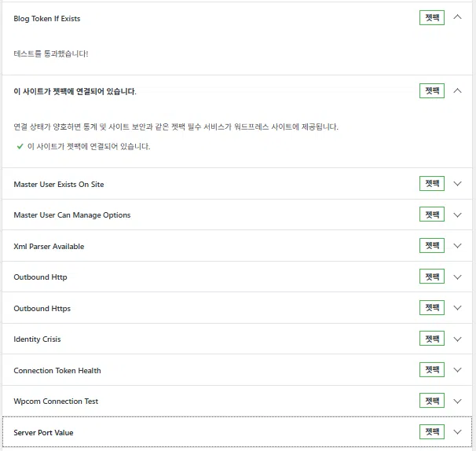Expand the Outbound Https row chevron
The width and height of the screenshot is (476, 451).
[x=457, y=308]
